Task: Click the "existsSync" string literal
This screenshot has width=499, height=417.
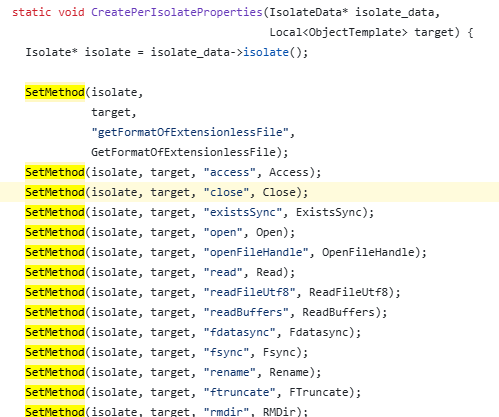Action: point(243,212)
